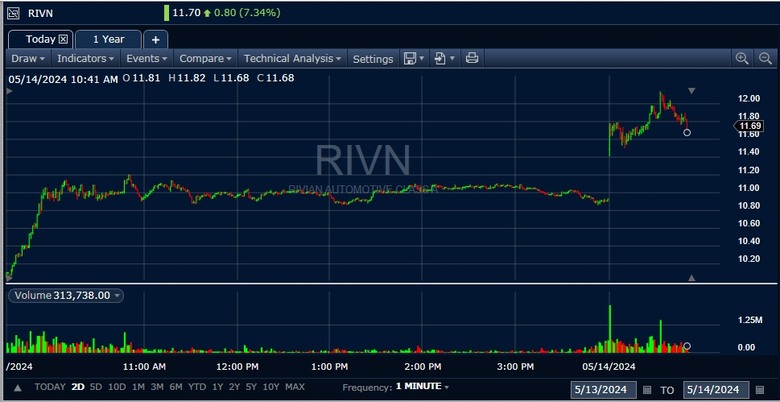Select the 5D range
This screenshot has height=402, width=780.
tap(96, 387)
